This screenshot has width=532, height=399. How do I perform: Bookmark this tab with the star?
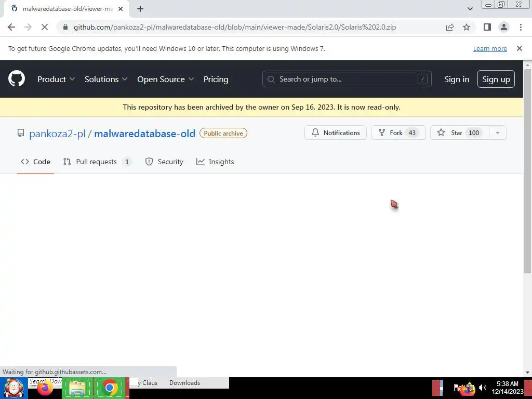click(467, 27)
